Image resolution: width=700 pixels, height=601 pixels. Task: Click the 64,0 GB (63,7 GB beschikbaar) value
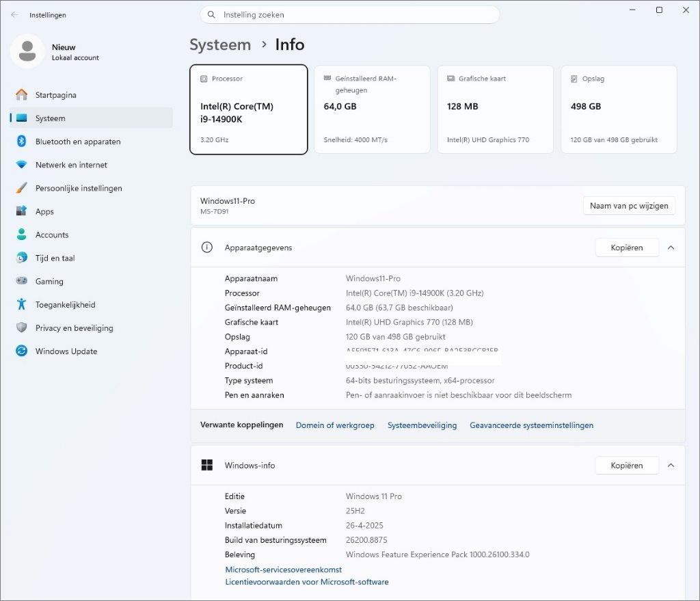click(399, 307)
